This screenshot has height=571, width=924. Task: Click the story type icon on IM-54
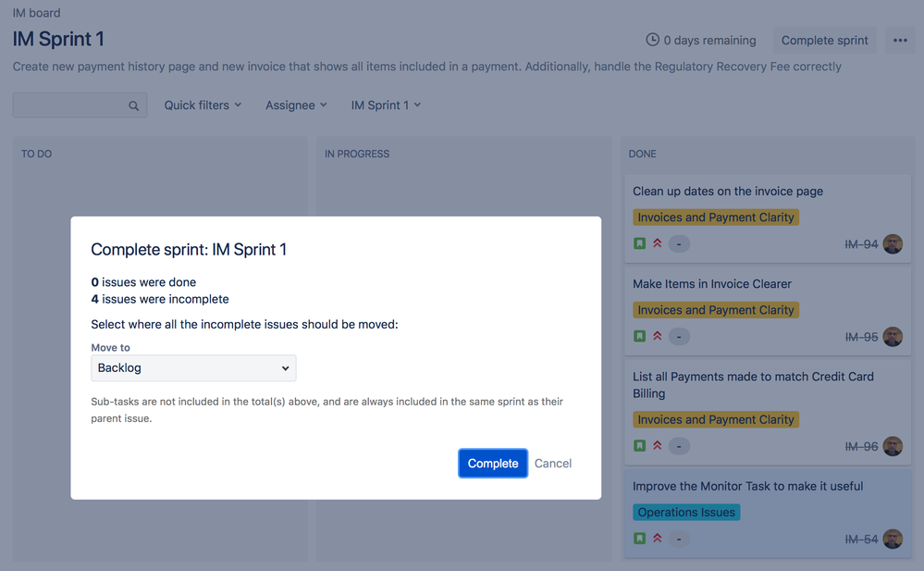[x=639, y=539]
